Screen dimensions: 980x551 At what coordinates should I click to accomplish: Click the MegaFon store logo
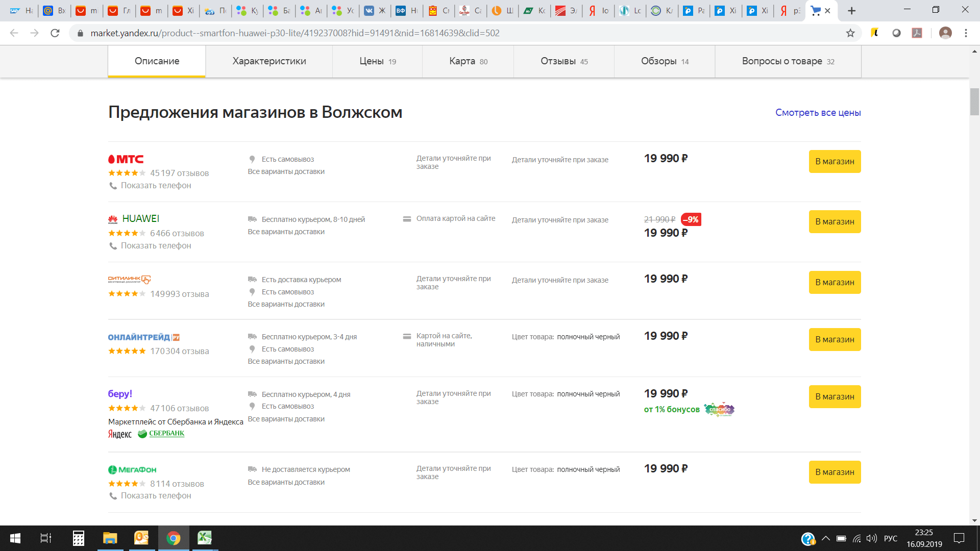tap(132, 469)
